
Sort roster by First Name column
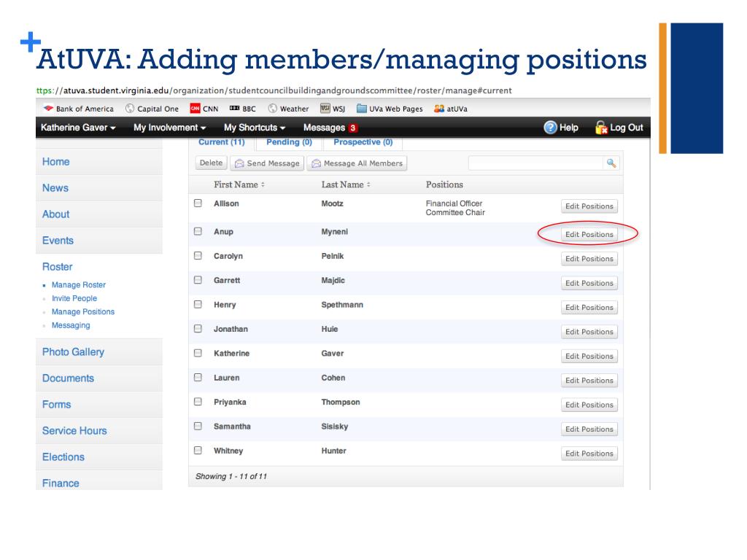click(239, 184)
